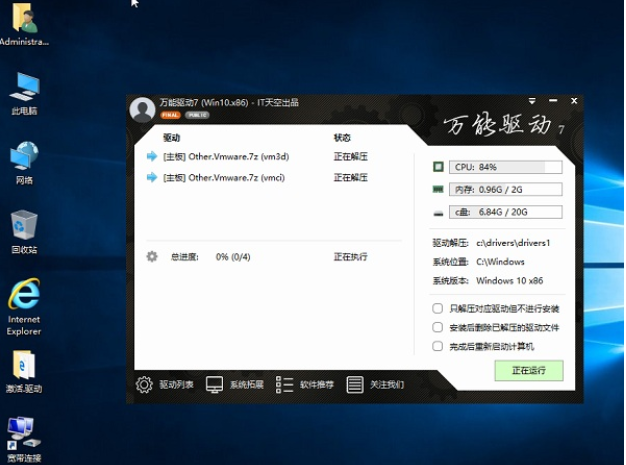The width and height of the screenshot is (626, 465).
Task: Check 完成后重新启动计算机 option
Action: (438, 346)
